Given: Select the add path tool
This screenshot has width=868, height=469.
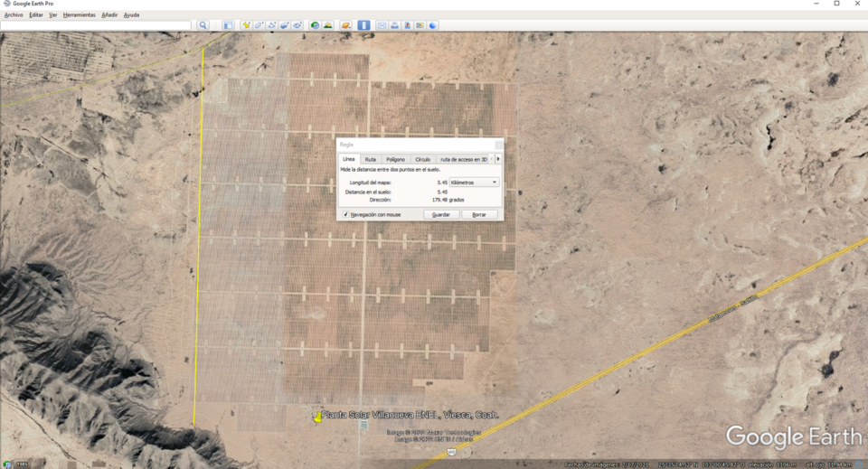Looking at the screenshot, I should (271, 25).
